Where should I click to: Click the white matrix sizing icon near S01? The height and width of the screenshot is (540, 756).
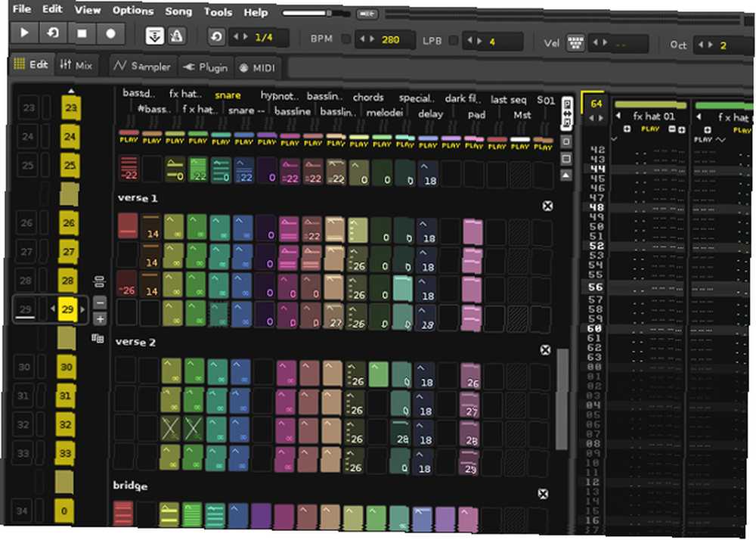567,113
